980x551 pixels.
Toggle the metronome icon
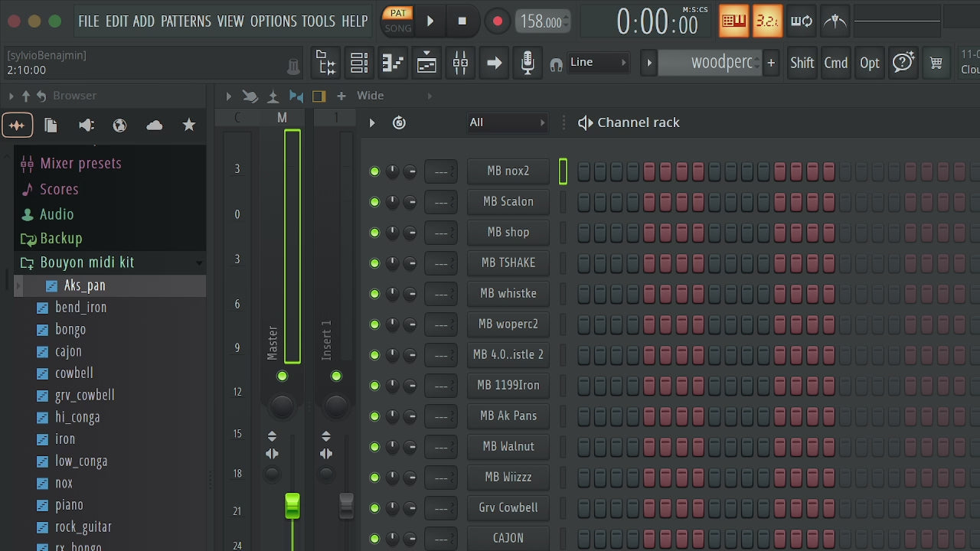(x=835, y=21)
